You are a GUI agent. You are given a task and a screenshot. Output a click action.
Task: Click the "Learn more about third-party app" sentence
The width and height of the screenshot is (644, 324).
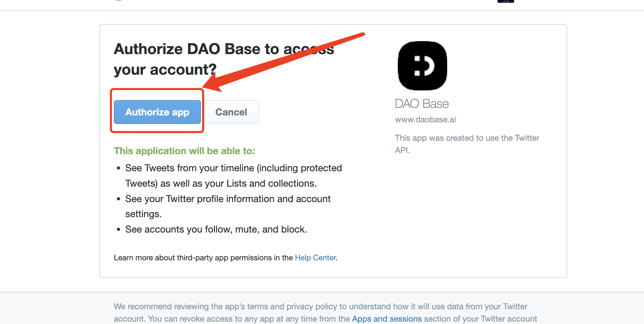coord(203,258)
